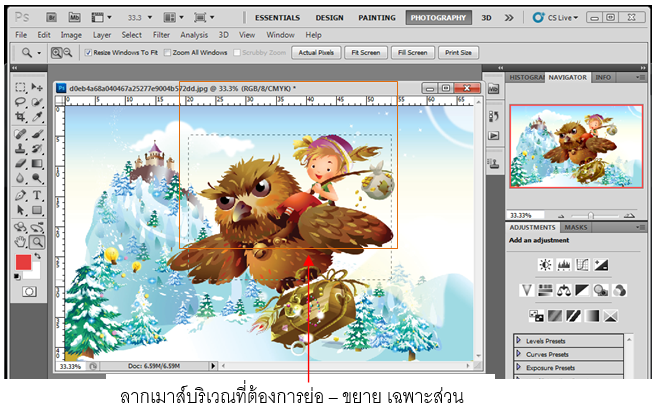Image resolution: width=657 pixels, height=411 pixels.
Task: Select the Type tool
Action: click(x=38, y=195)
